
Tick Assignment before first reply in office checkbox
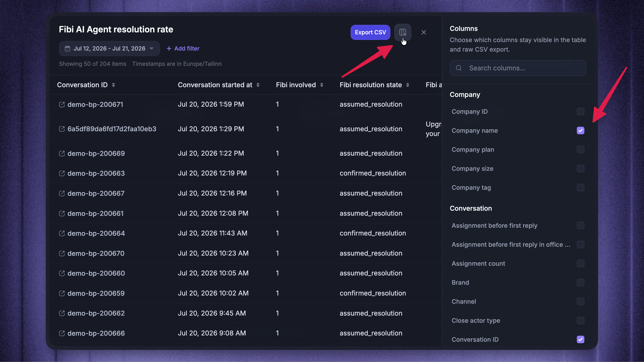pyautogui.click(x=580, y=245)
